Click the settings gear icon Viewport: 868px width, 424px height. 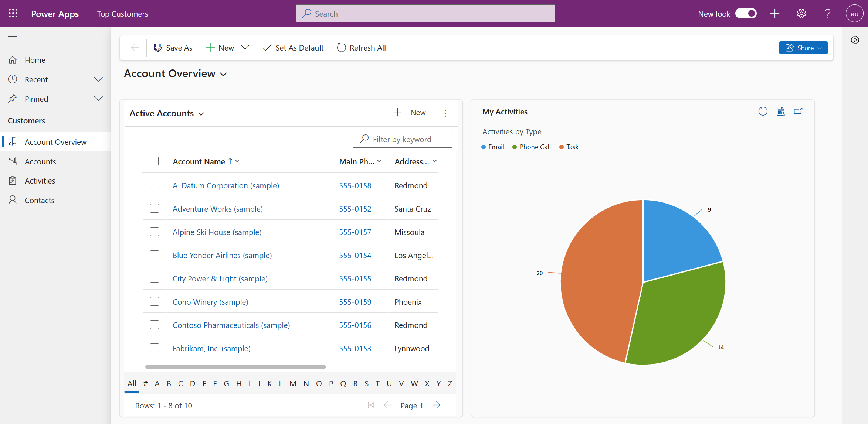click(x=801, y=13)
